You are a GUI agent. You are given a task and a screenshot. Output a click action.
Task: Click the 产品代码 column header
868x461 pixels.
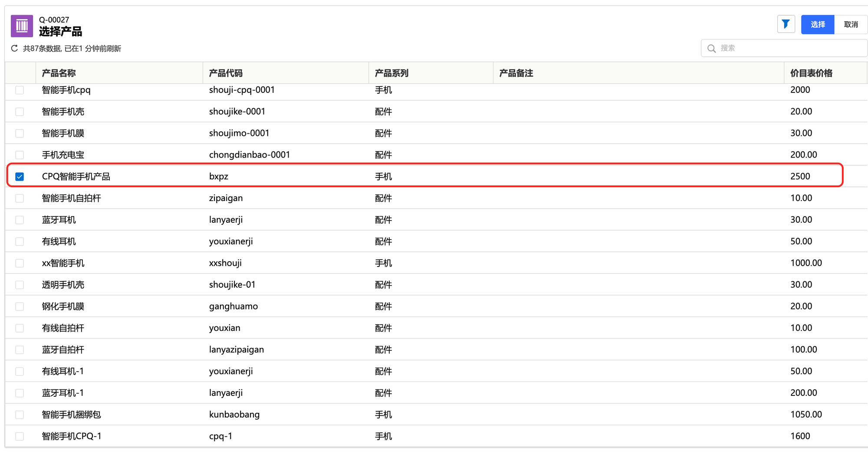226,73
